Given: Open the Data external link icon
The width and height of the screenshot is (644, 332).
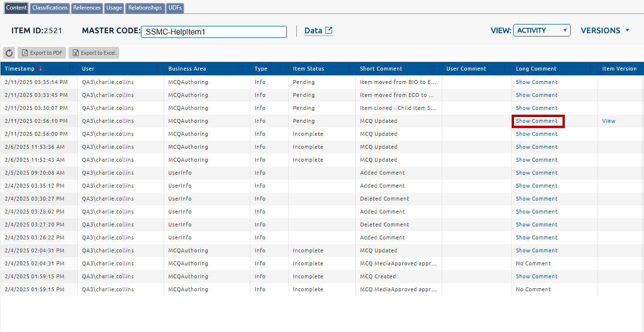Looking at the screenshot, I should (x=328, y=30).
